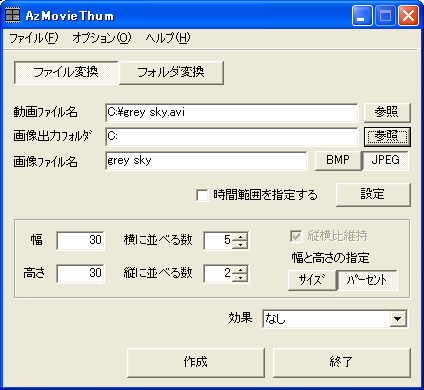Toggle the 縦横比維持 checkbox
Image resolution: width=424 pixels, height=390 pixels.
[x=296, y=236]
